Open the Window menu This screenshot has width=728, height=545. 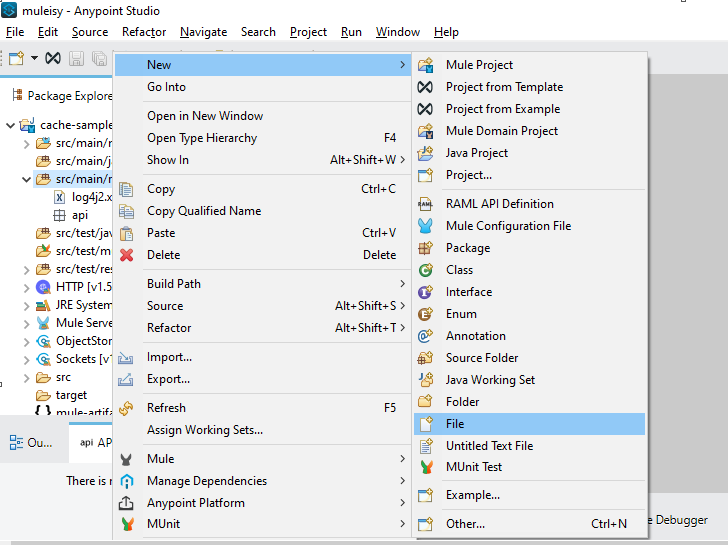pos(398,32)
